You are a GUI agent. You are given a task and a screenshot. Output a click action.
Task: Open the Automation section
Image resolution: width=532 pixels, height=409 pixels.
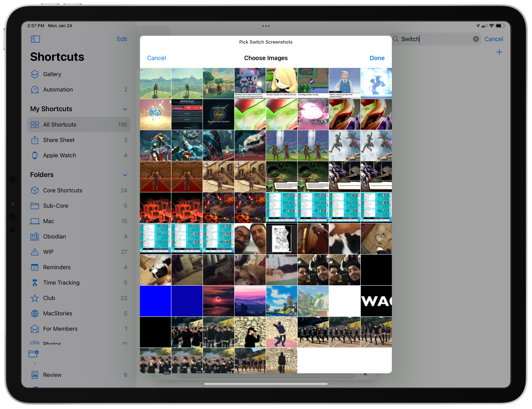(57, 89)
